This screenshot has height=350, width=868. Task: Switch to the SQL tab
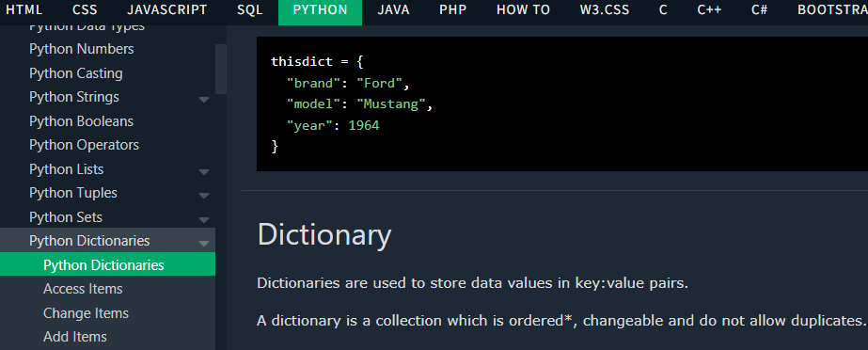[x=250, y=10]
